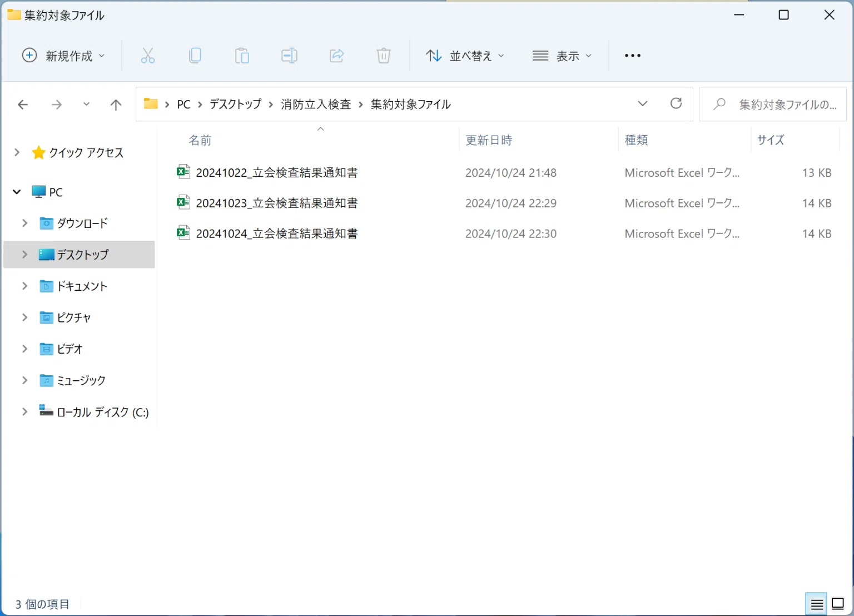The image size is (854, 616).
Task: Click the Copy icon in toolbar
Action: 195,56
